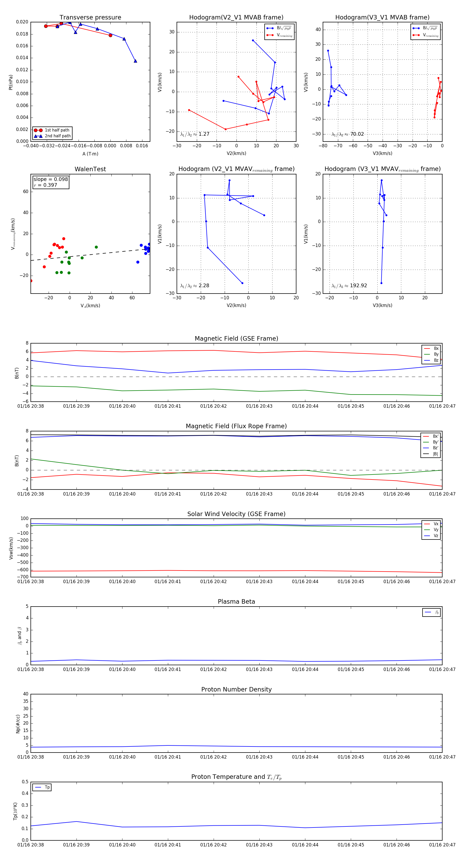Click the By legend entry in GSE magnetic field plot

[431, 354]
